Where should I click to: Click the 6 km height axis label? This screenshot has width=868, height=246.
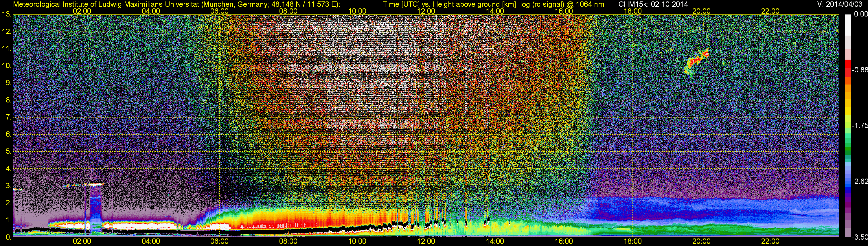tap(8, 135)
